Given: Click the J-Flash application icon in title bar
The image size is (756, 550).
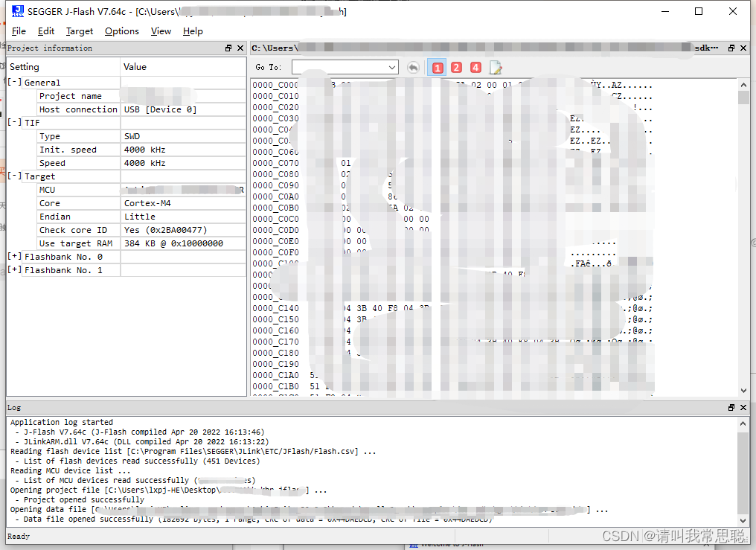Looking at the screenshot, I should tap(17, 11).
